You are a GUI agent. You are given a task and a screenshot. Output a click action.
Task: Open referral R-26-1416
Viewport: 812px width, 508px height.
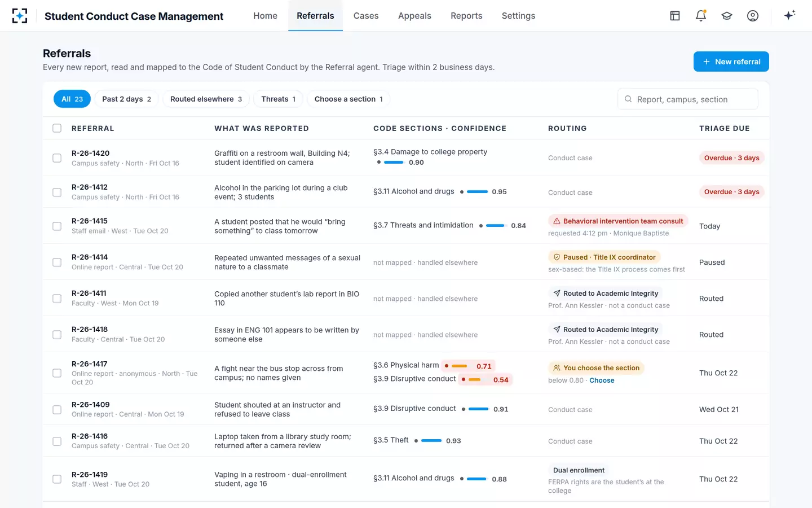pos(90,436)
